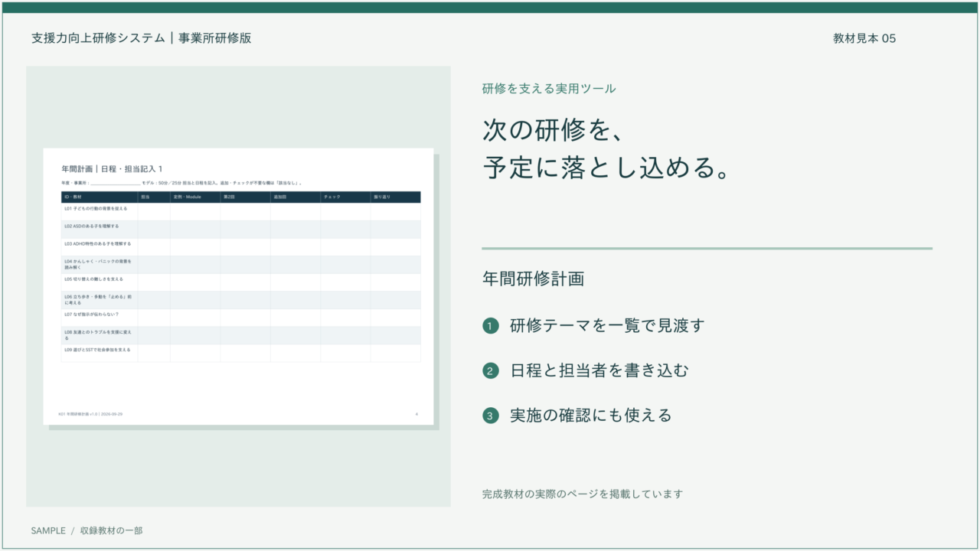Screen dimensions: 980x551
Task: Select row 'L06 立ち歩き・多動を「止める」前に考える'
Action: click(241, 299)
